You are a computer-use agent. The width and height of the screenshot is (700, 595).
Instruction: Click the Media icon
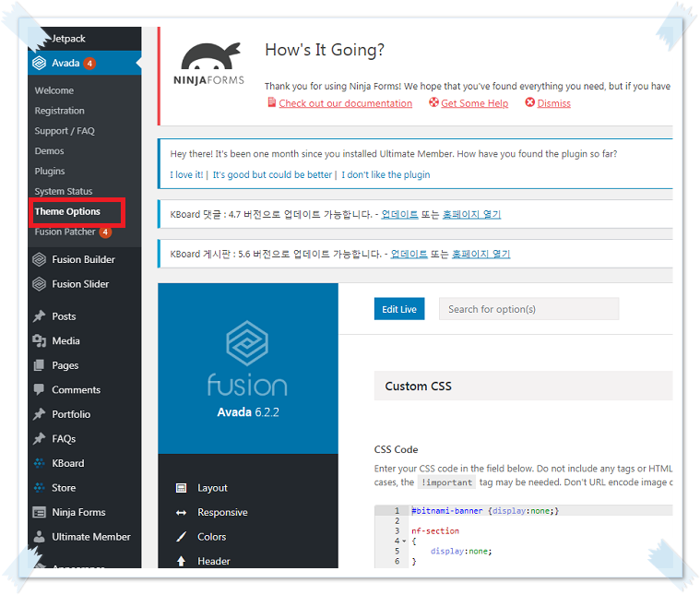click(x=40, y=340)
